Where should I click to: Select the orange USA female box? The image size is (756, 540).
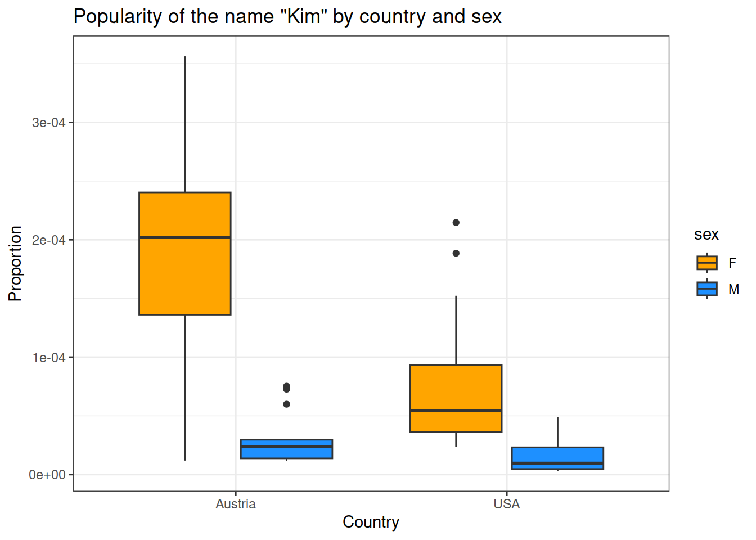pos(456,388)
